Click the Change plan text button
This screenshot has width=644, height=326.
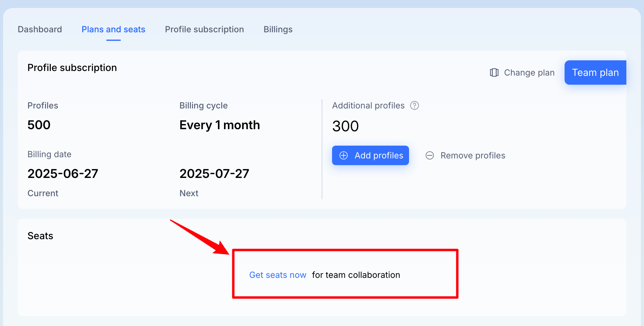pyautogui.click(x=529, y=73)
